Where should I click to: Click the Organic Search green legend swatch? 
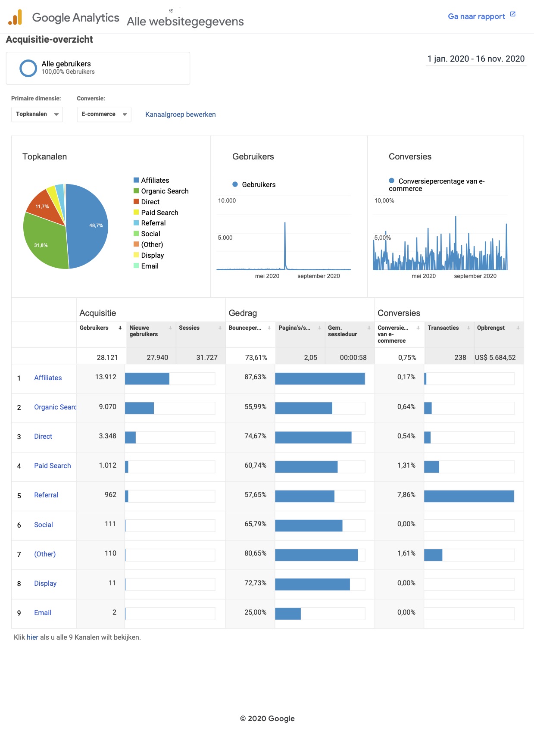click(x=136, y=191)
